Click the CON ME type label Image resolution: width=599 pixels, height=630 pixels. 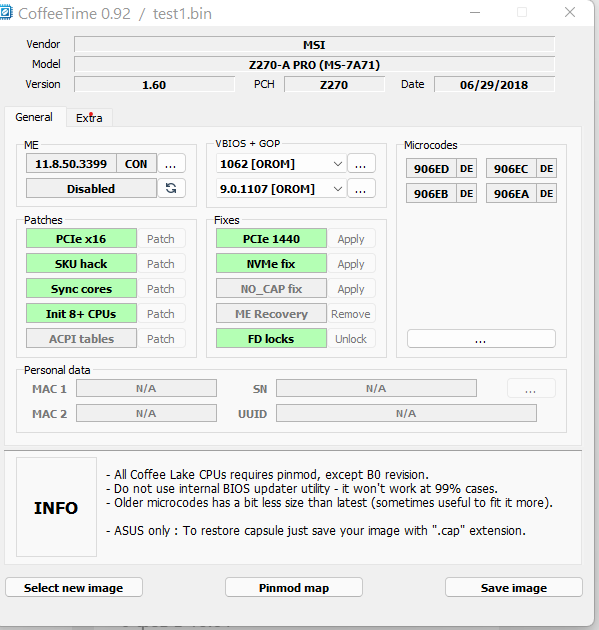pyautogui.click(x=136, y=164)
